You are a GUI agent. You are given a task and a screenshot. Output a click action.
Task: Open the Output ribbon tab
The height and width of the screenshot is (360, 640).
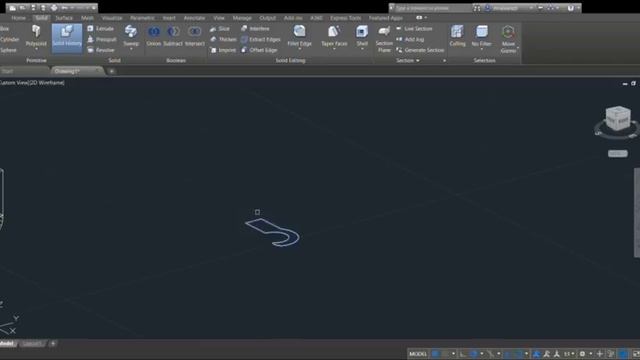click(267, 18)
